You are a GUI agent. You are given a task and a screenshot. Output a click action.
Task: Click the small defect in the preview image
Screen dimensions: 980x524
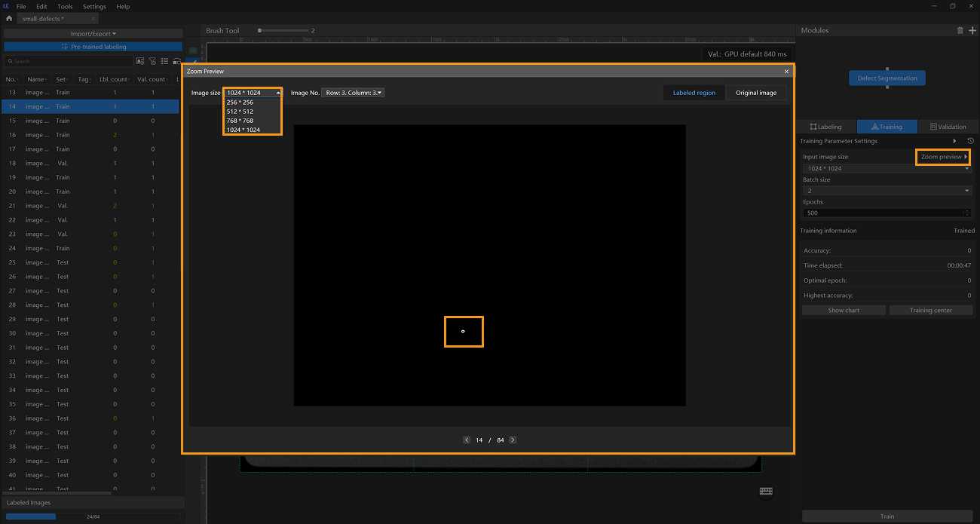463,331
